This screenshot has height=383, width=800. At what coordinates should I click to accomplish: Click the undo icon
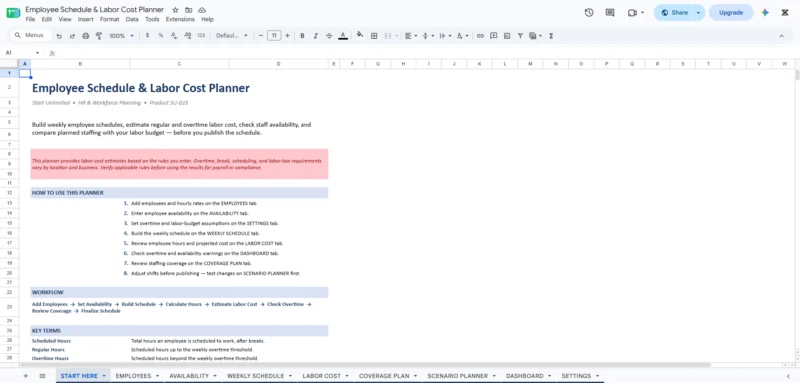[x=59, y=36]
